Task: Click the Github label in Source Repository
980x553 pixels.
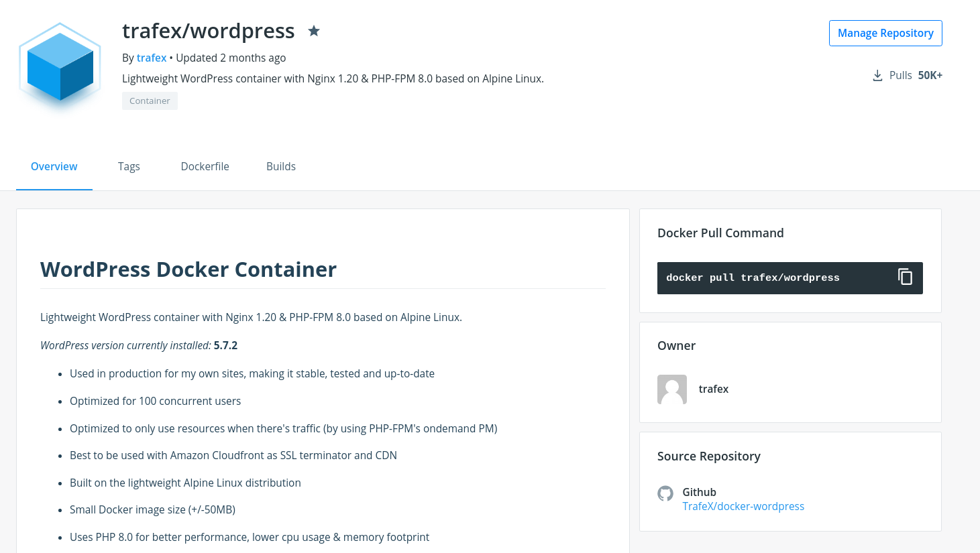Action: [700, 492]
